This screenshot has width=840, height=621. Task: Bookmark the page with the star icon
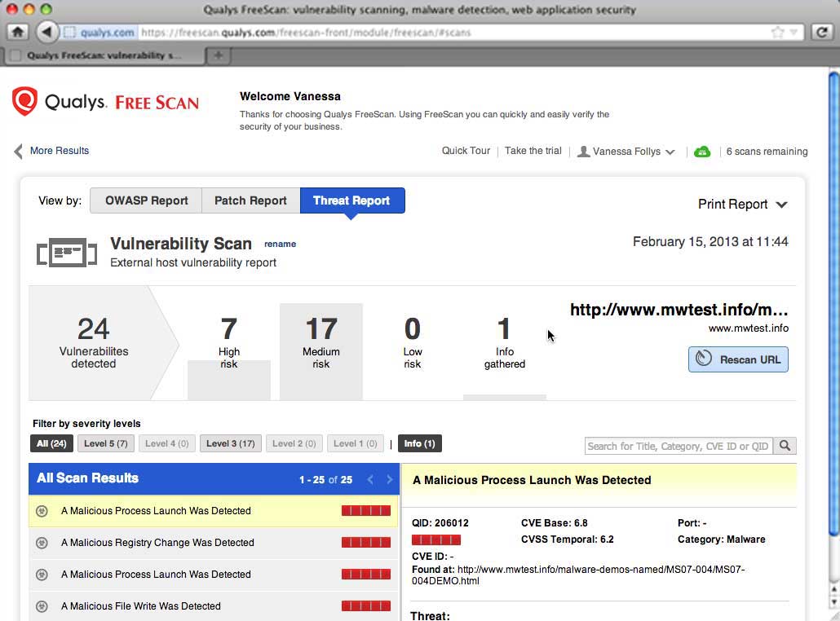(777, 33)
